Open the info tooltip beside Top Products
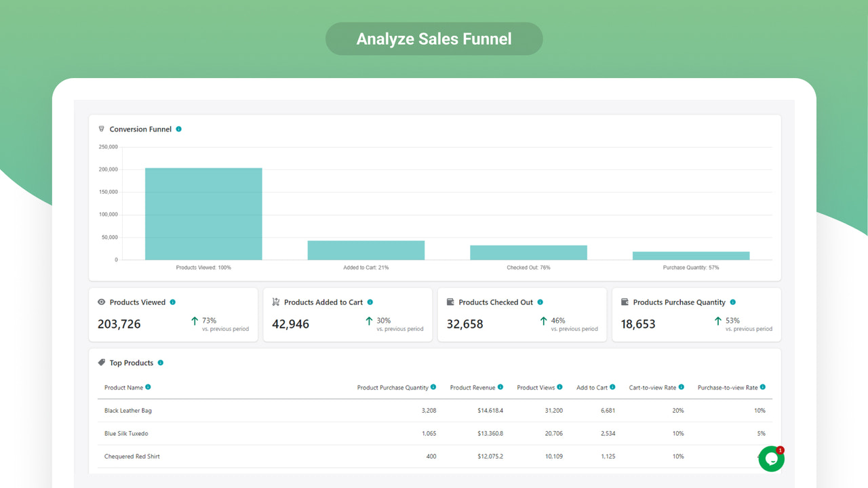Viewport: 868px width, 488px height. (161, 363)
